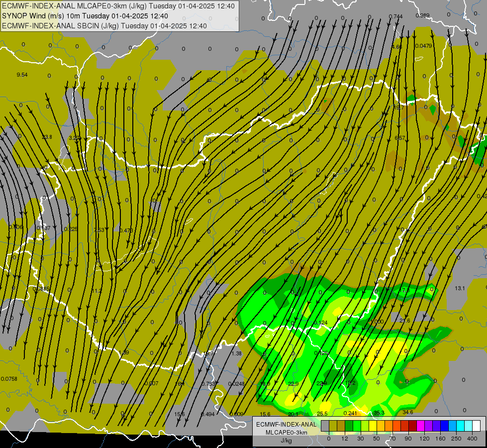
Task: Select the dark red legend swatch
Action: coord(413,426)
